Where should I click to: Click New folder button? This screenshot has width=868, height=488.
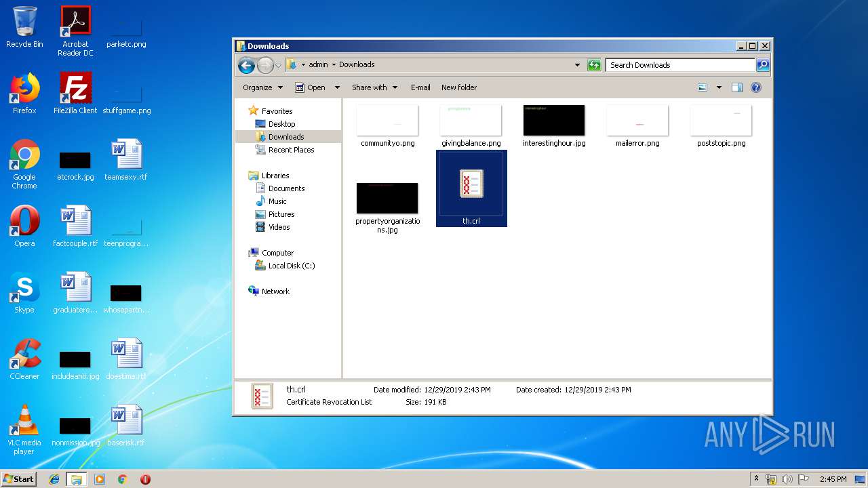pyautogui.click(x=459, y=87)
